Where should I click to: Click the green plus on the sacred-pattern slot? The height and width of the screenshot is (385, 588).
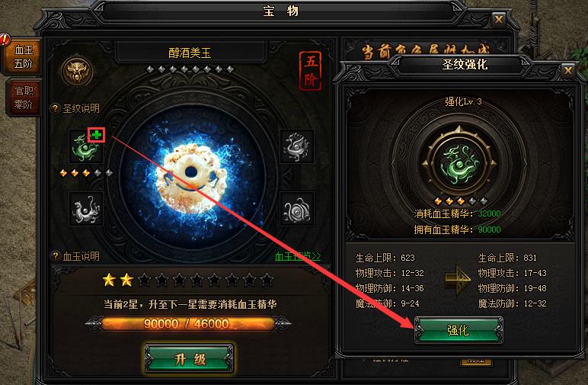(x=97, y=135)
